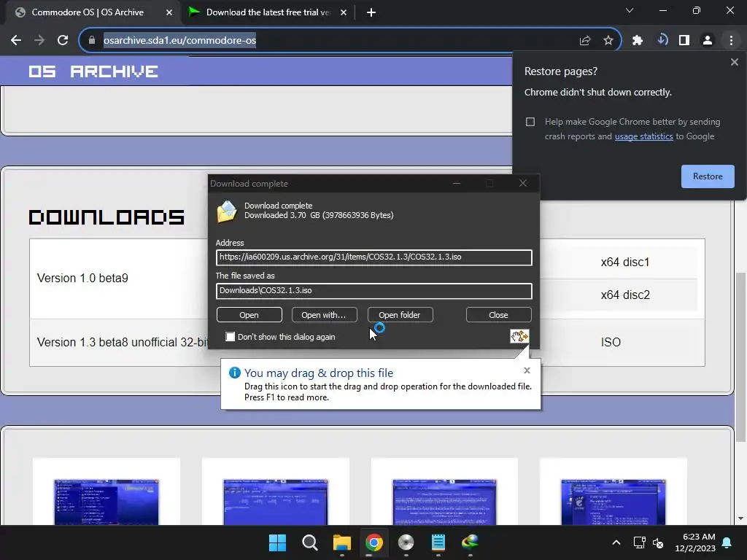Check the crash reports statistics checkbox
The width and height of the screenshot is (747, 560).
pos(530,122)
